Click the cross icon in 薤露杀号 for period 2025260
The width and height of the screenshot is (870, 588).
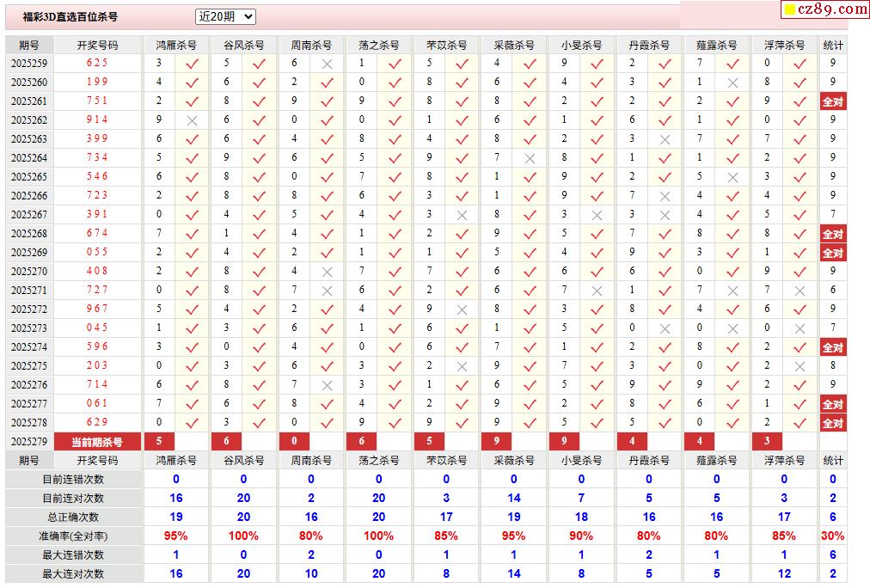coord(732,83)
